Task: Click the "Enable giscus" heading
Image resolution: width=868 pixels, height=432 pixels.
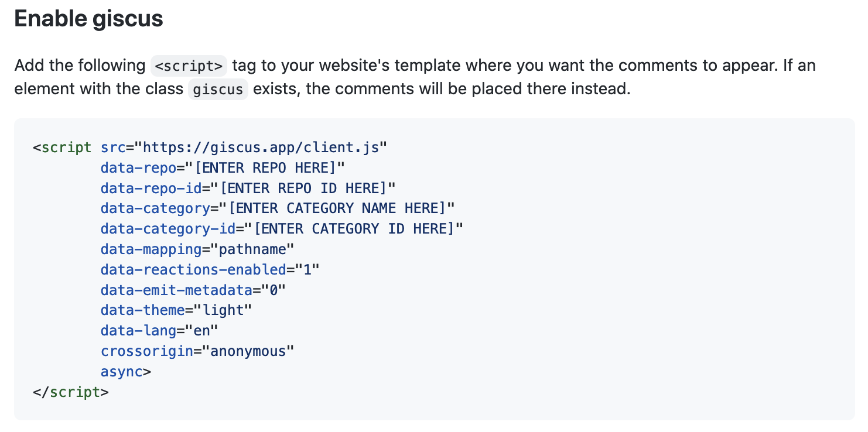Action: [x=88, y=19]
